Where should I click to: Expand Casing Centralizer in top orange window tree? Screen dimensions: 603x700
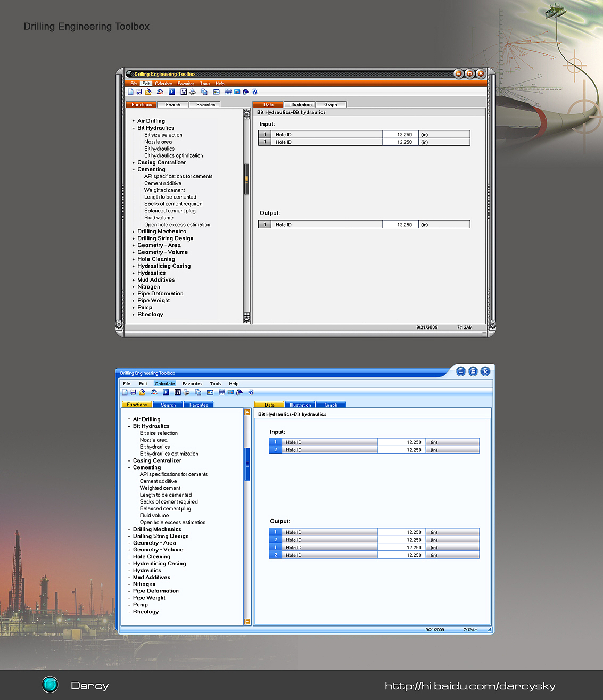click(133, 162)
